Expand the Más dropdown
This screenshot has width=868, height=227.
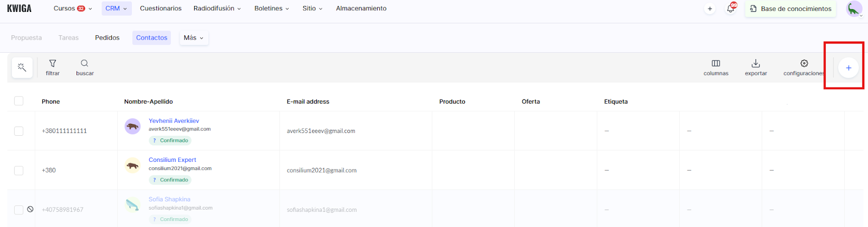point(194,38)
